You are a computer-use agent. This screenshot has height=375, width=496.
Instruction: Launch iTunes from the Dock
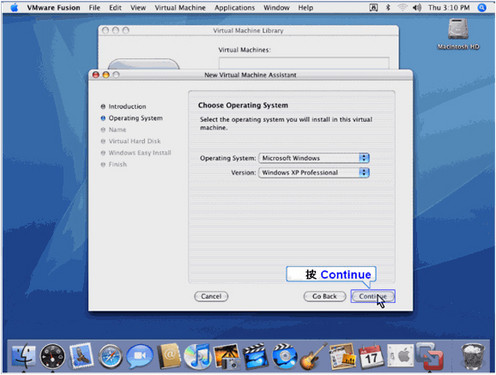tap(198, 356)
